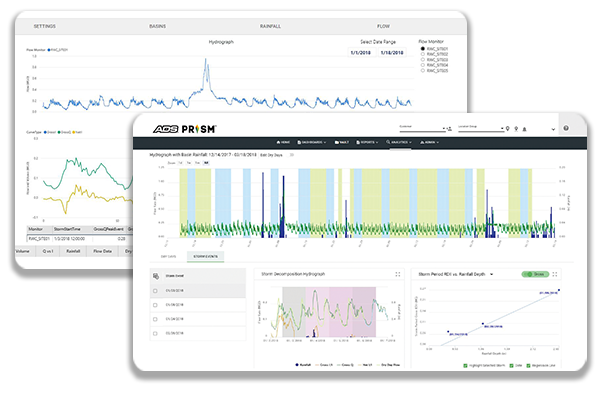Open the help question mark icon

pyautogui.click(x=566, y=128)
